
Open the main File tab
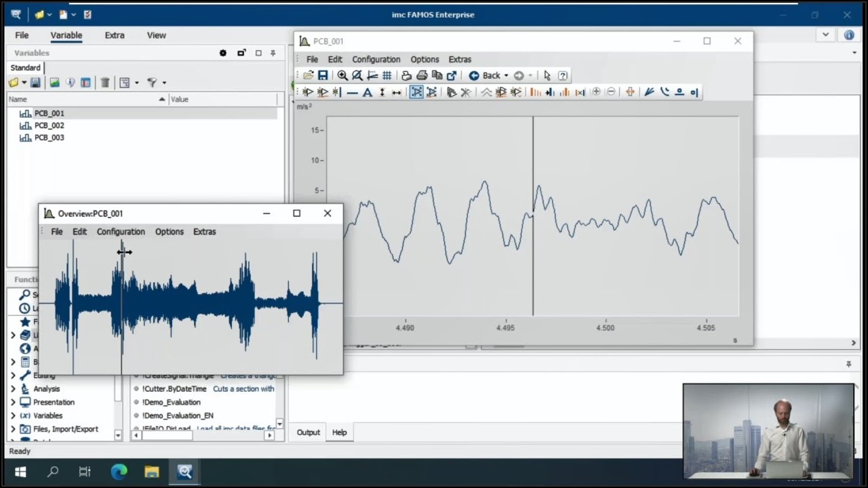pos(22,35)
